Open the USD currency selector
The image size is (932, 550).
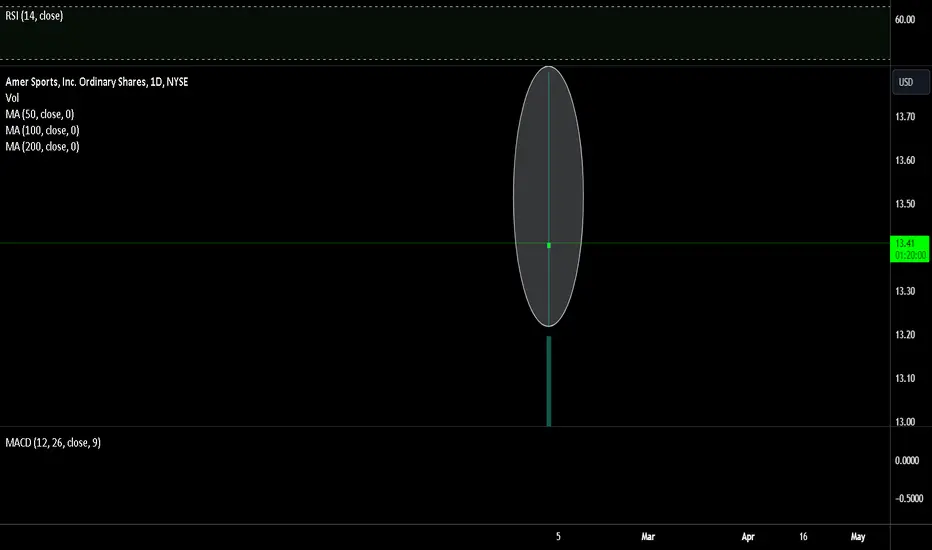910,82
